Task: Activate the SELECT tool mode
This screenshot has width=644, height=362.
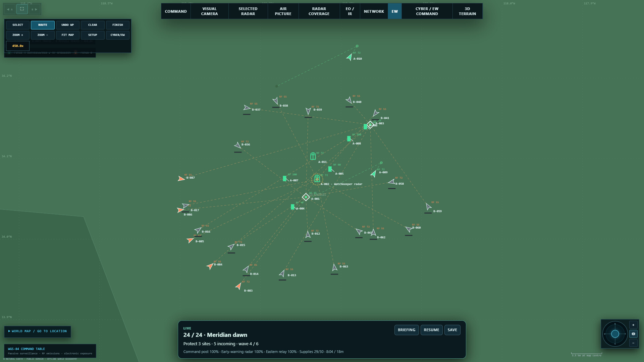Action: [x=18, y=25]
